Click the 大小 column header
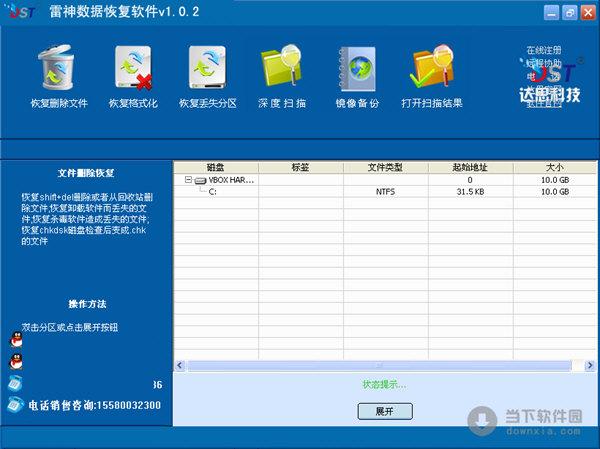 tap(554, 167)
